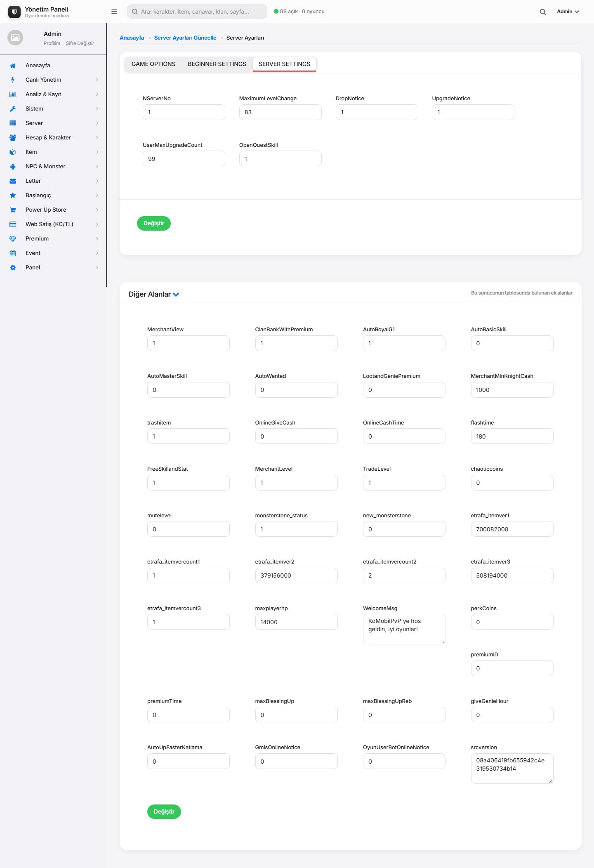Click the MaximumLevelChange input field
The image size is (594, 868).
[280, 112]
